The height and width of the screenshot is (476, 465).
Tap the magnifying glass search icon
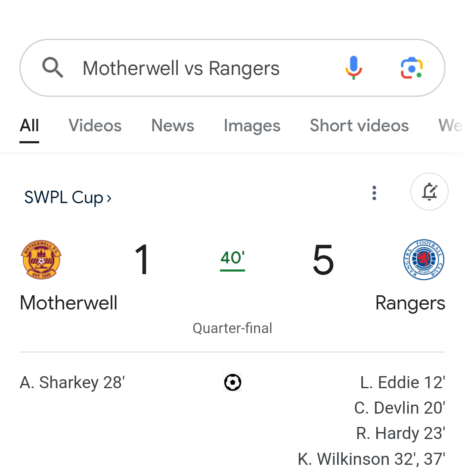[x=53, y=68]
